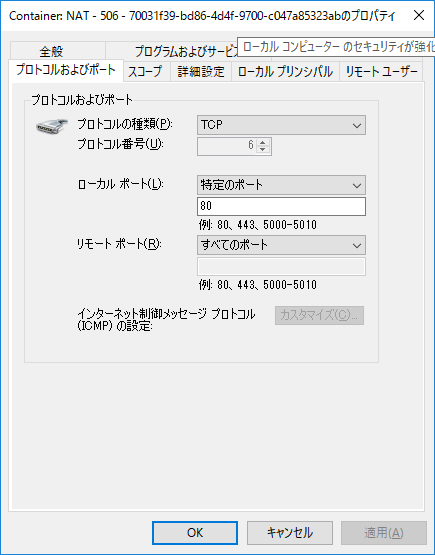Open the プロトコルの種類 dropdown showing TCP

(x=281, y=125)
